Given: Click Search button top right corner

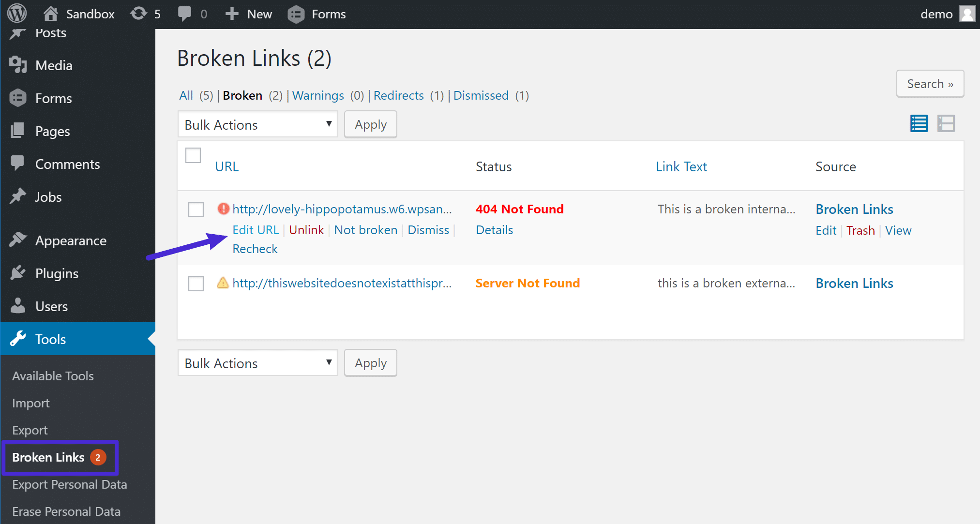Looking at the screenshot, I should point(930,84).
